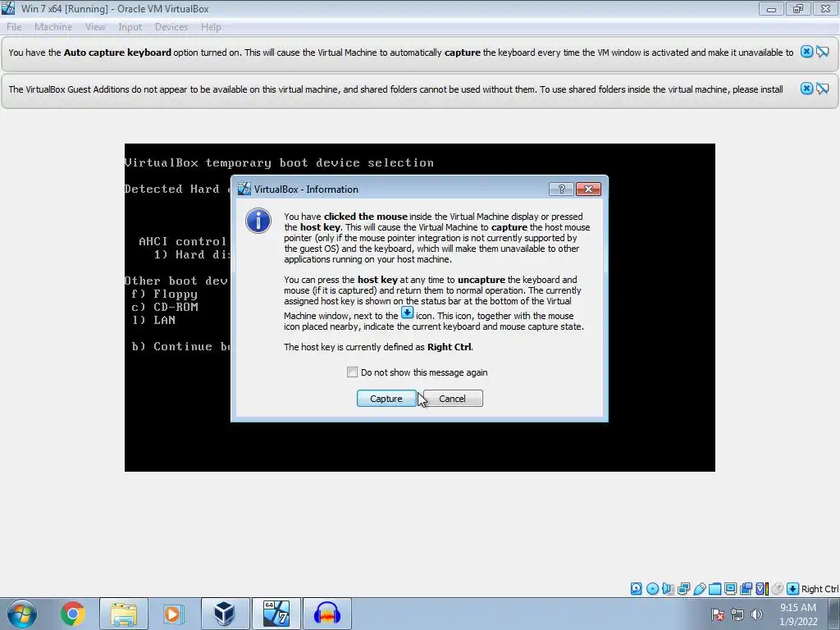Restore down the VirtualBox VM window

(x=798, y=8)
